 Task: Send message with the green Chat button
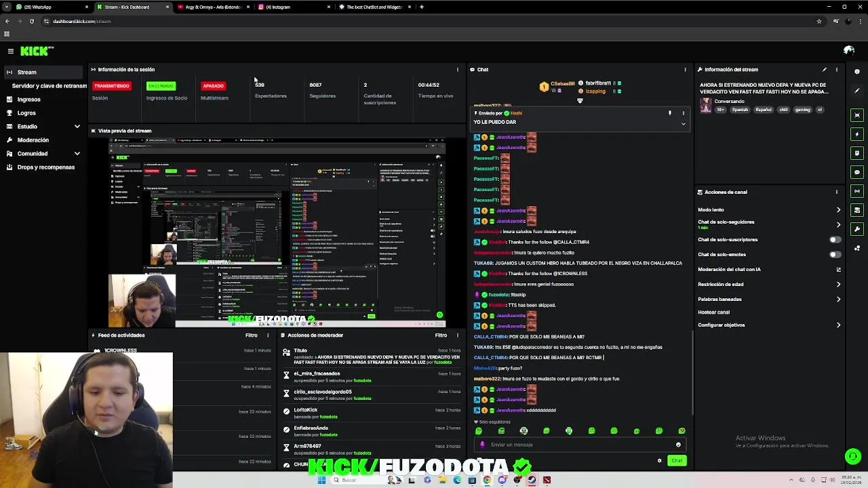(x=677, y=461)
